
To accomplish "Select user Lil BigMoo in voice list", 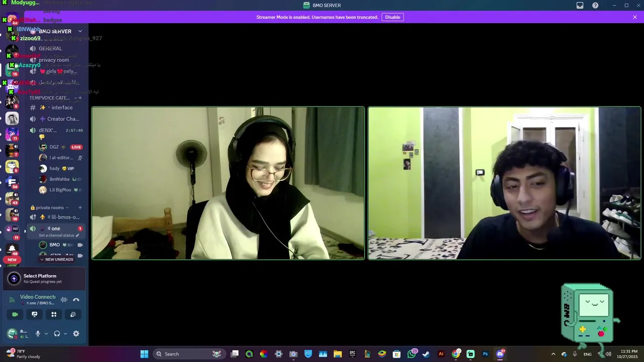I will pyautogui.click(x=60, y=190).
